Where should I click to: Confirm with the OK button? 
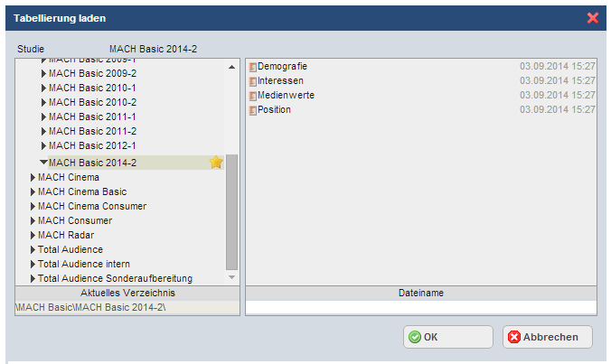[x=447, y=337]
